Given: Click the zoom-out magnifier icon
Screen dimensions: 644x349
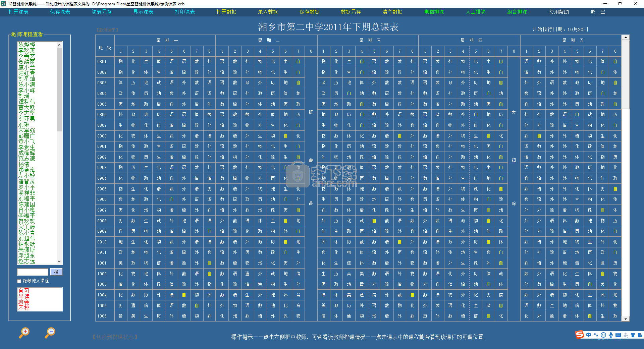Looking at the screenshot, I should point(50,333).
